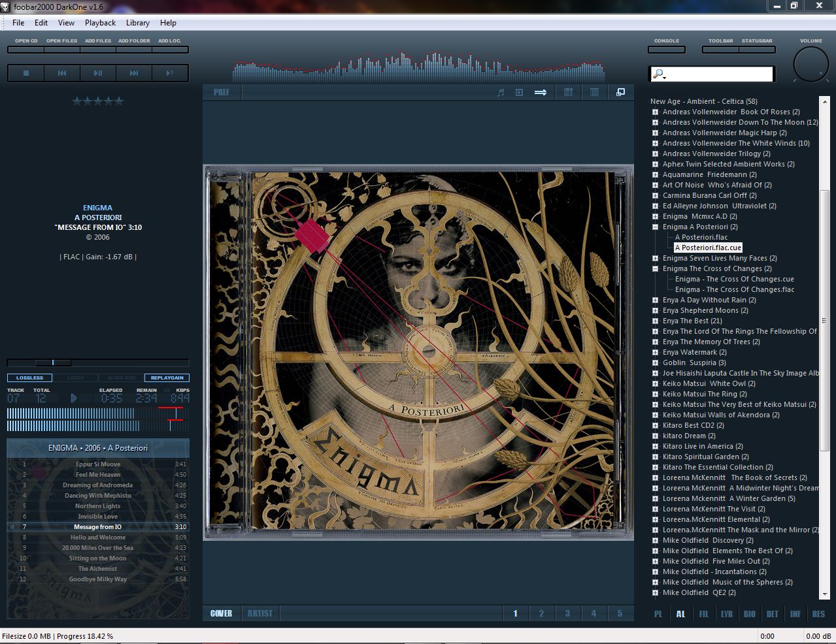Switch to the grid layout view icon
Viewport: 836px width, 644px height.
click(x=568, y=92)
